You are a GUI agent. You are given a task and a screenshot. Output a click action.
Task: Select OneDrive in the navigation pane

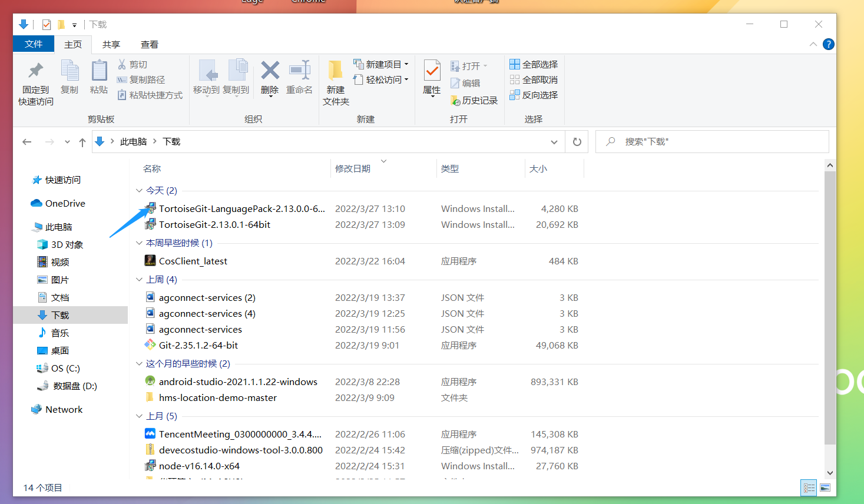58,203
